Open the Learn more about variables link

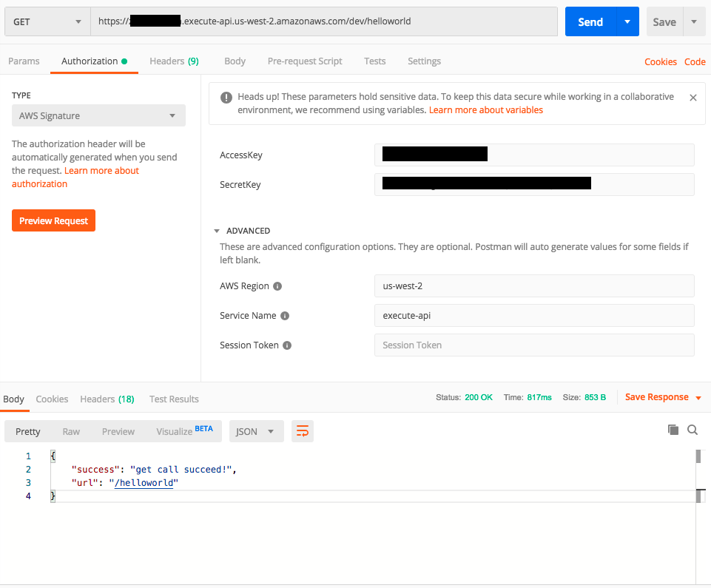click(485, 109)
